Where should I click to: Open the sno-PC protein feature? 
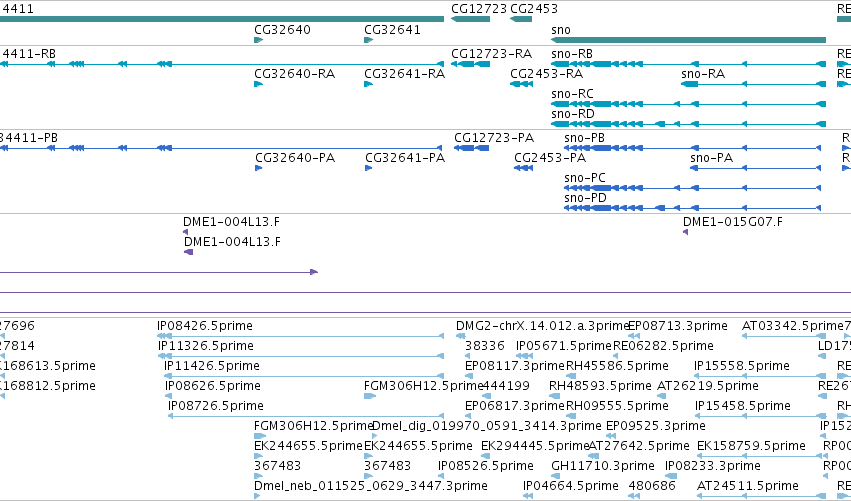click(x=693, y=188)
